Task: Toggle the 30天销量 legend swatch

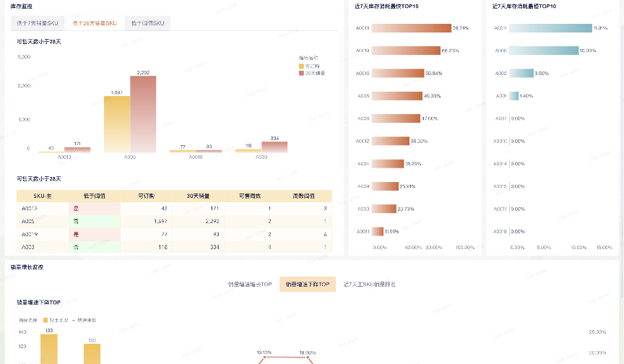Action: pos(301,73)
